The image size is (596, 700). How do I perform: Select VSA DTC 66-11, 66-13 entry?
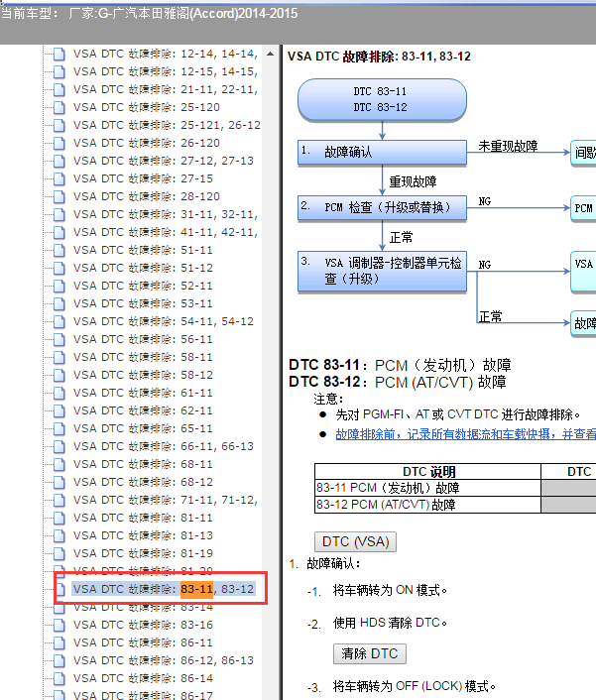164,446
